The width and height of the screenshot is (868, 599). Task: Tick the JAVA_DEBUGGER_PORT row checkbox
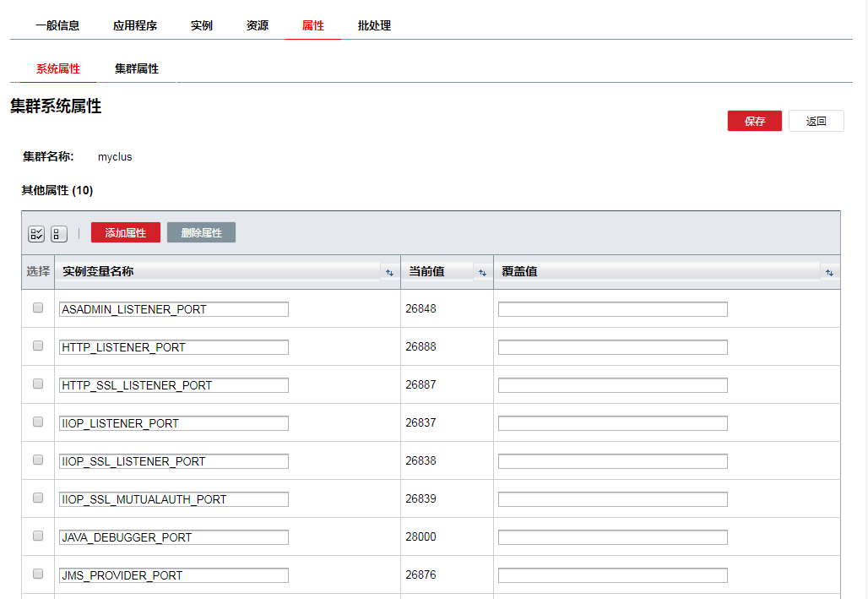pyautogui.click(x=38, y=536)
